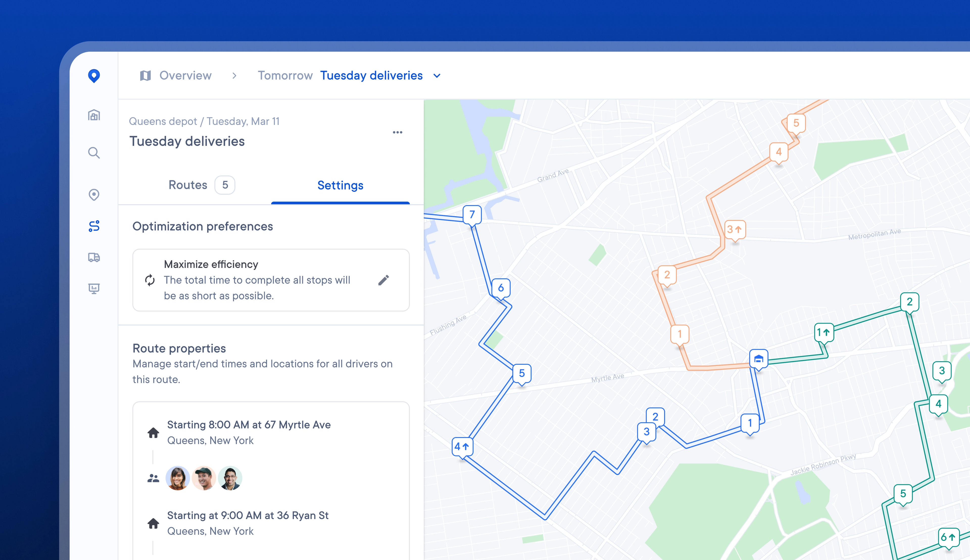
Task: Edit Maximize efficiency with pencil icon
Action: click(383, 280)
